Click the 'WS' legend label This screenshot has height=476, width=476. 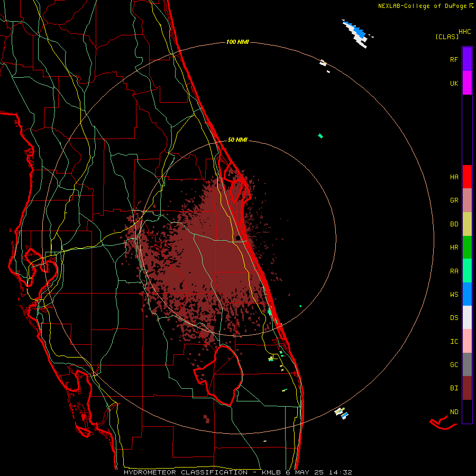pyautogui.click(x=454, y=295)
